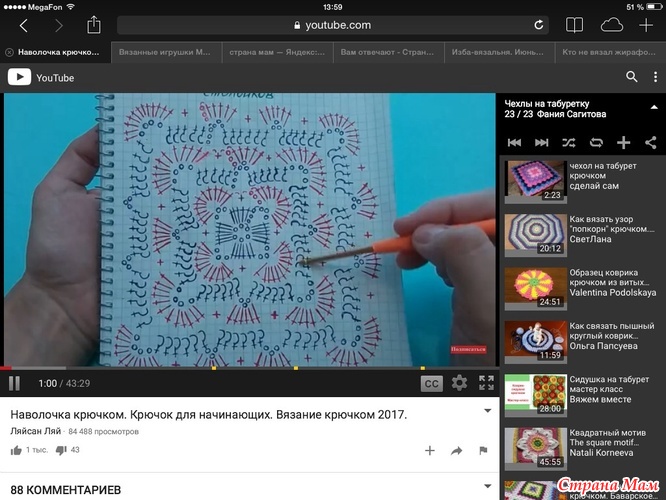666x500 pixels.
Task: Click the video title Наволочка крючком
Action: tap(209, 414)
